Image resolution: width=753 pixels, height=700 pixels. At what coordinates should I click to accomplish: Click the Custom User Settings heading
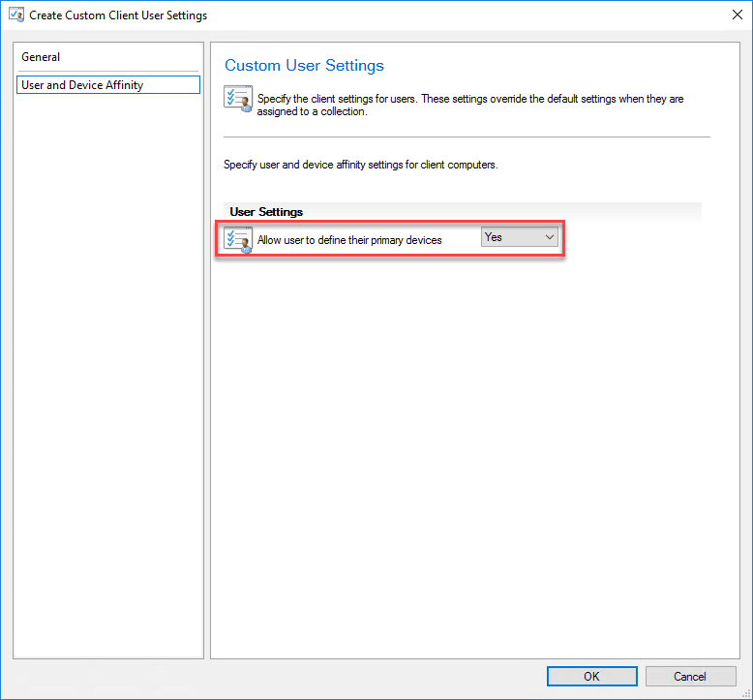(304, 66)
